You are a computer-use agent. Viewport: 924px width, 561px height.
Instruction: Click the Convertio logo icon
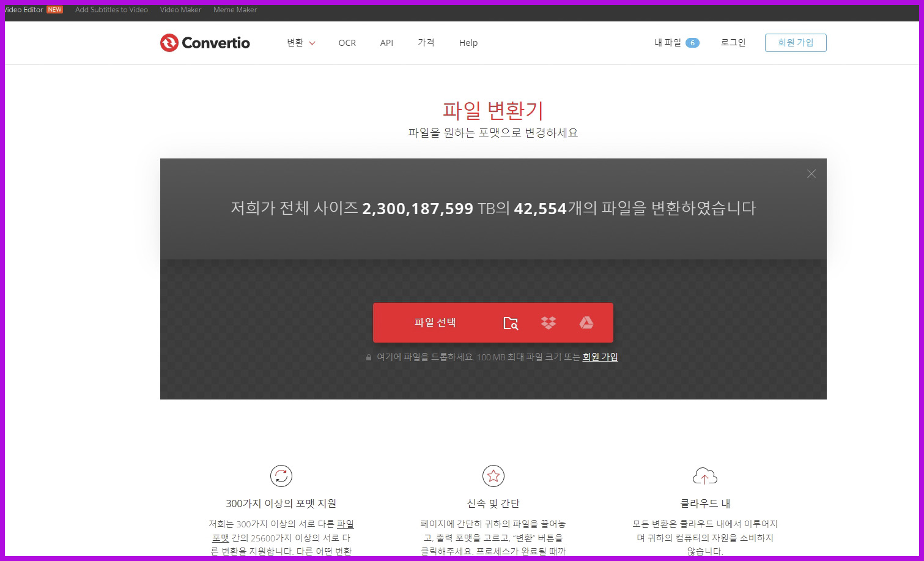169,43
